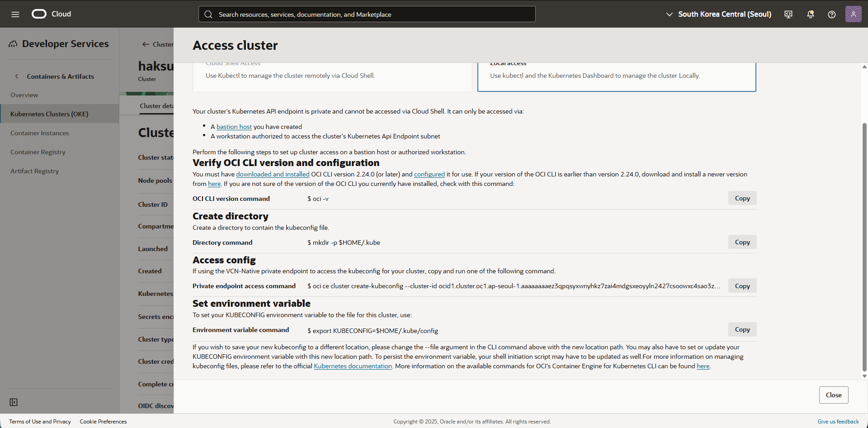The width and height of the screenshot is (868, 428).
Task: Open Container Registry in sidebar
Action: pyautogui.click(x=38, y=152)
